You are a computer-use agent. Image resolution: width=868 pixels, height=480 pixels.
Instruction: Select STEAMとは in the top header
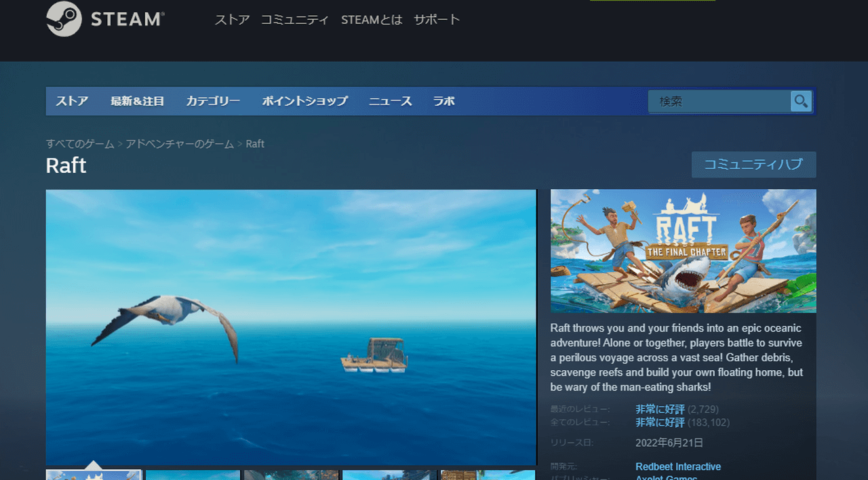pyautogui.click(x=372, y=20)
